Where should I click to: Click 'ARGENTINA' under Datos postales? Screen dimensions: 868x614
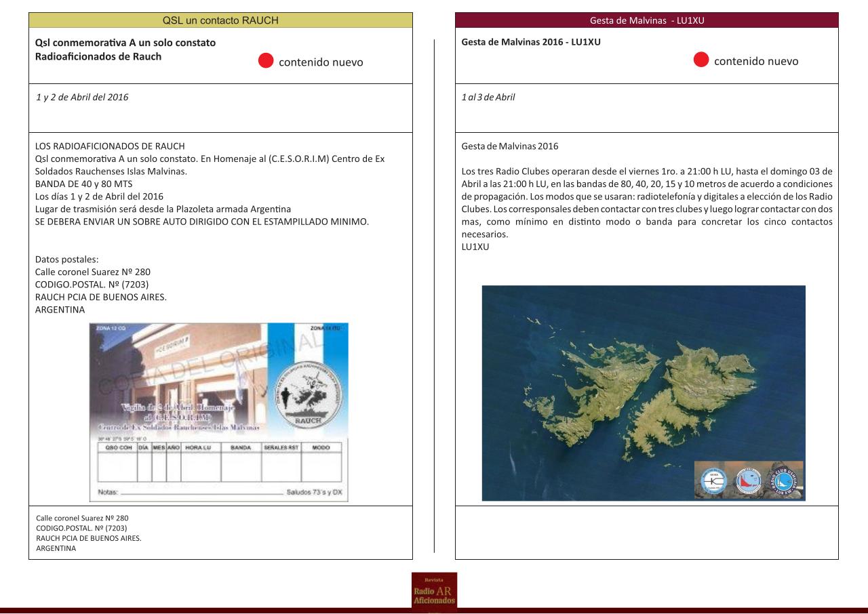pyautogui.click(x=60, y=310)
